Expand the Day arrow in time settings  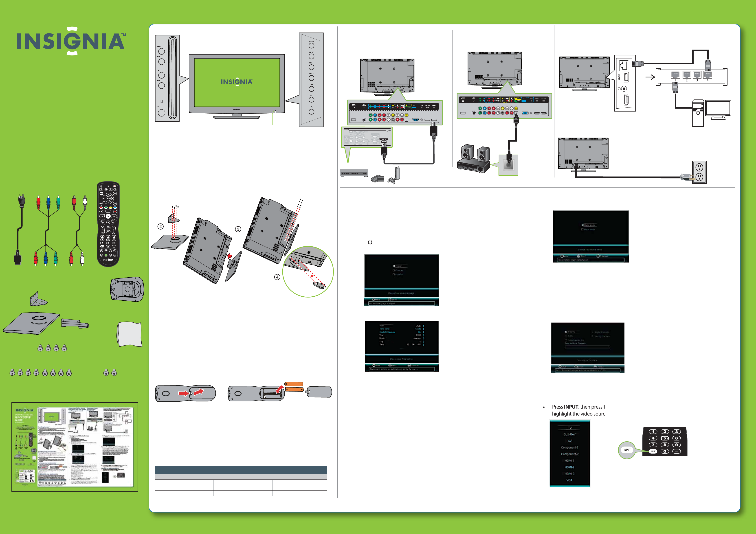coord(423,341)
